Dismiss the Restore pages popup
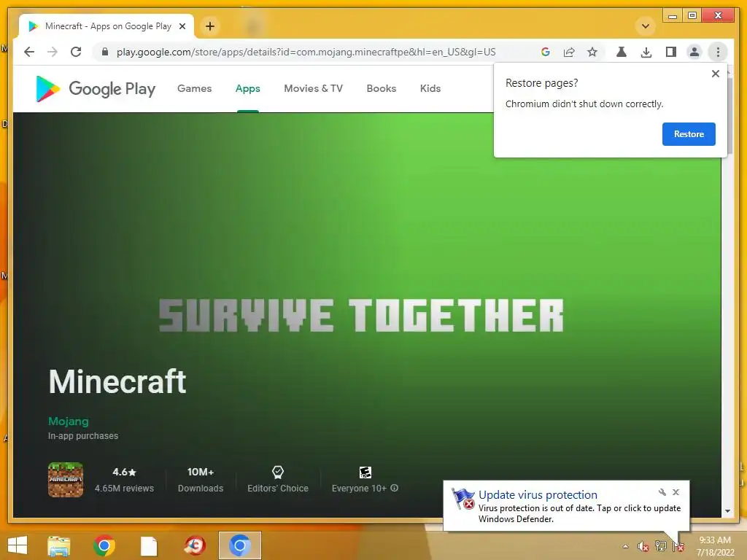The width and height of the screenshot is (747, 560). (x=715, y=74)
